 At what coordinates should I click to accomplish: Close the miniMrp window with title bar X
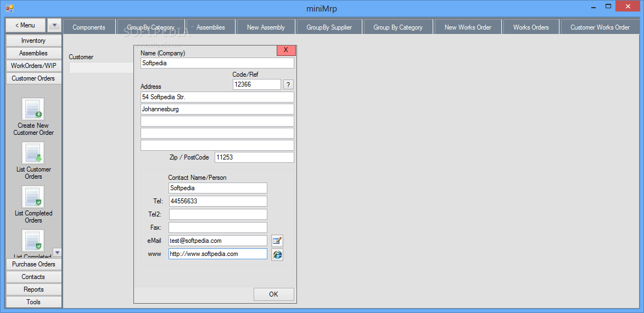[627, 7]
